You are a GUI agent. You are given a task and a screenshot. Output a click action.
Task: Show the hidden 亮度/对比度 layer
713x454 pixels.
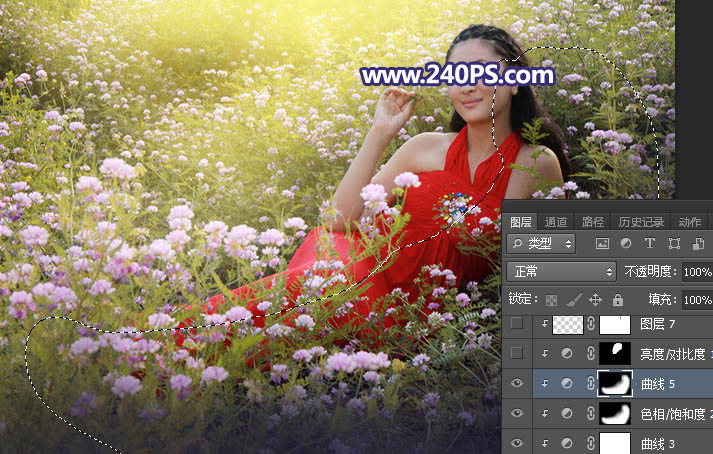pos(516,353)
